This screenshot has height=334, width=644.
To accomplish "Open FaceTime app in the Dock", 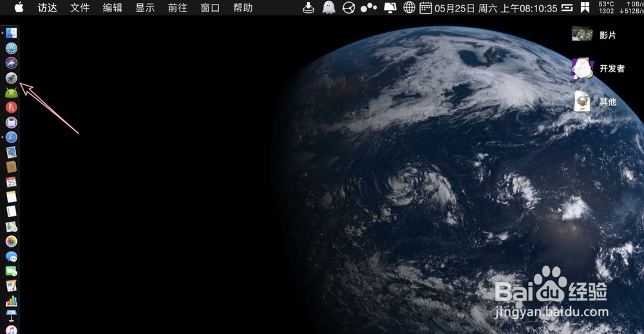I will 11,271.
